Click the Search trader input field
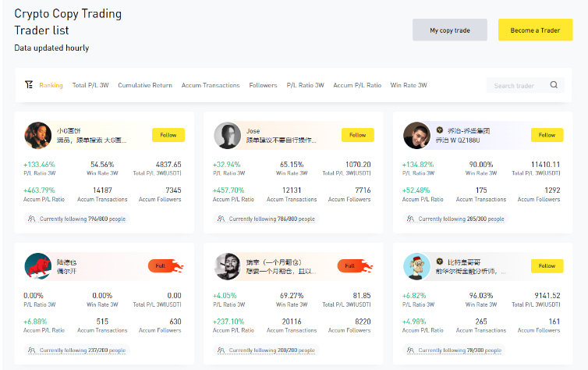Image resolution: width=588 pixels, height=370 pixels. [x=517, y=85]
